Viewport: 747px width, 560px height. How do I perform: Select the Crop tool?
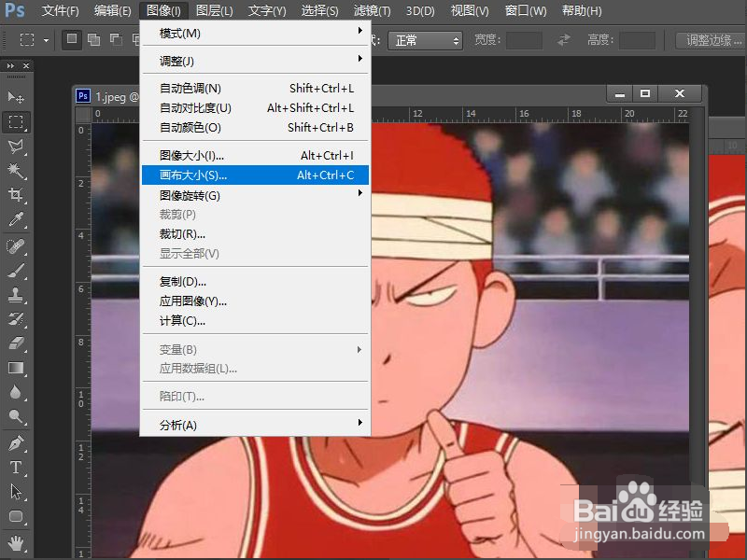click(x=16, y=195)
